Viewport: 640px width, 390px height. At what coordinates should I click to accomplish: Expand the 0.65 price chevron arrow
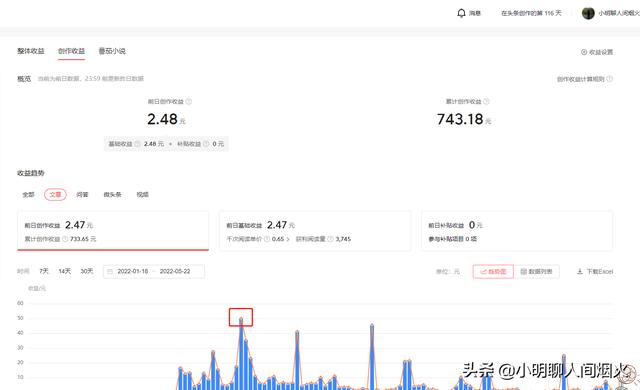(288, 239)
